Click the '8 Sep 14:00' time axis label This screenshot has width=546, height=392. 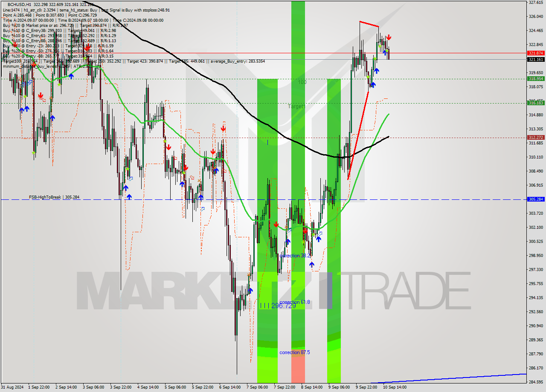click(x=312, y=387)
